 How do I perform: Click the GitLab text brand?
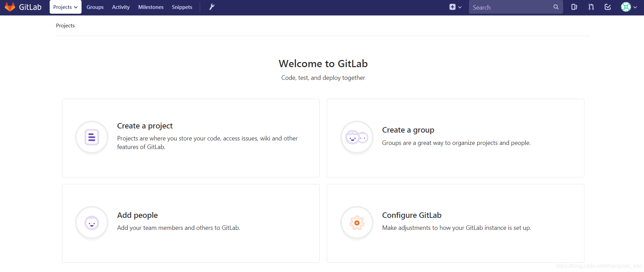pos(30,7)
